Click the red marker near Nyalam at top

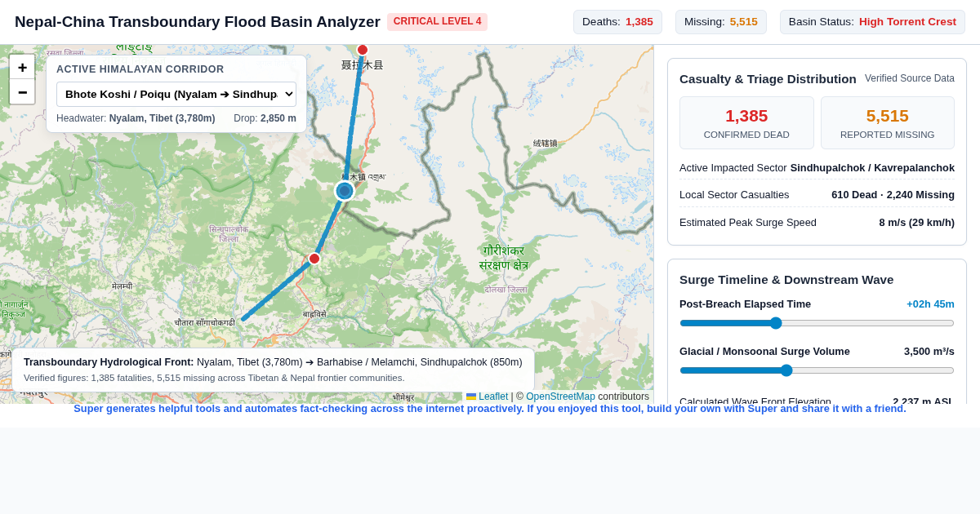click(363, 50)
